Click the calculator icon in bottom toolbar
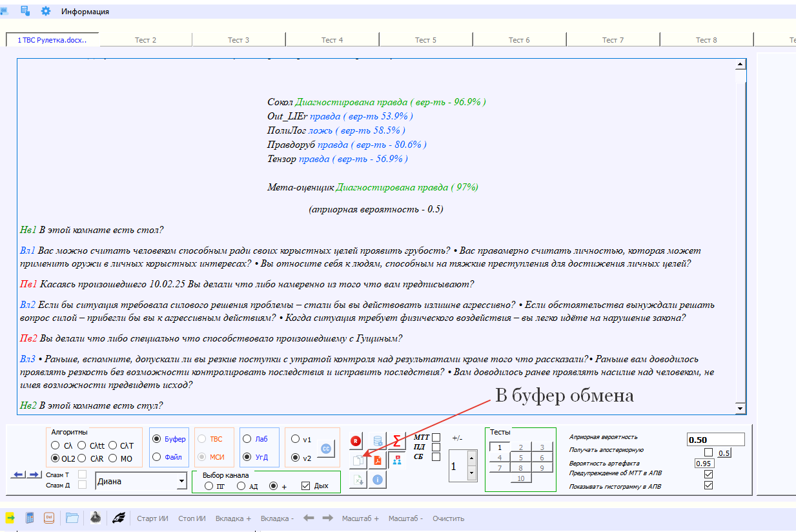 point(29,518)
